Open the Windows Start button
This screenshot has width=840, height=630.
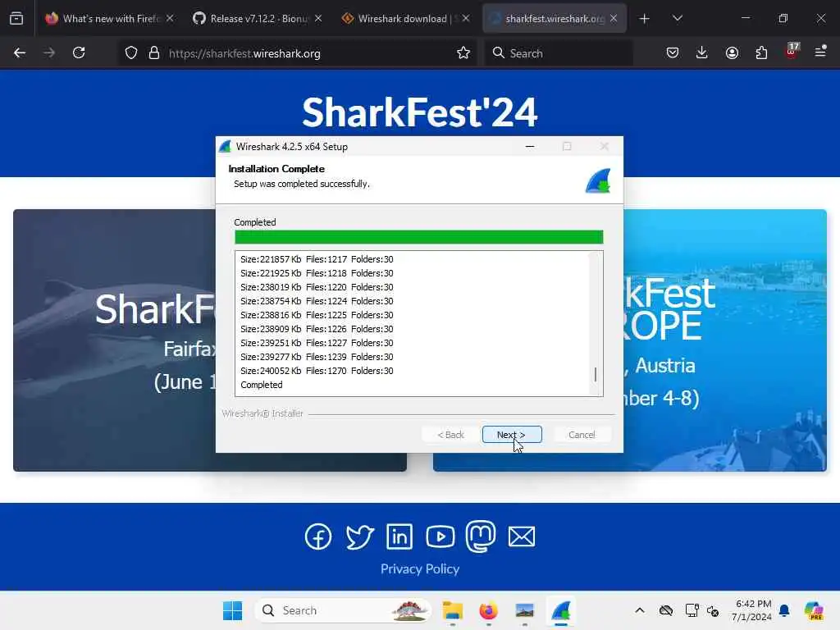pos(232,610)
